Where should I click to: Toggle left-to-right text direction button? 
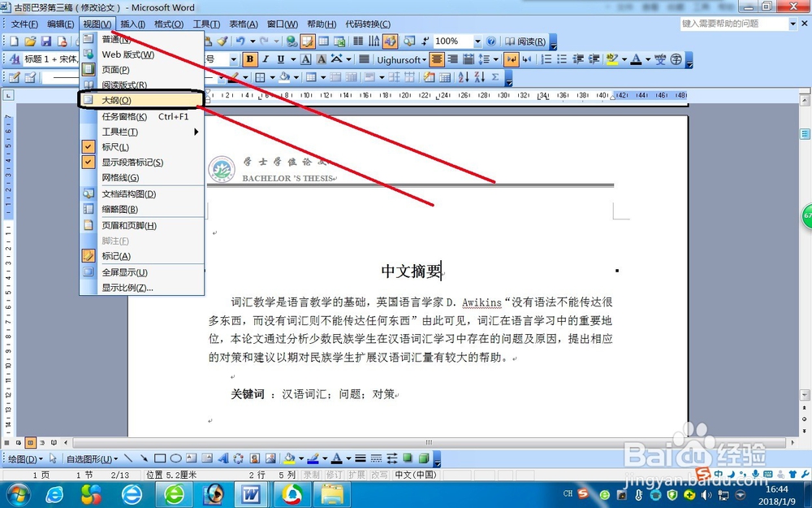click(x=511, y=59)
